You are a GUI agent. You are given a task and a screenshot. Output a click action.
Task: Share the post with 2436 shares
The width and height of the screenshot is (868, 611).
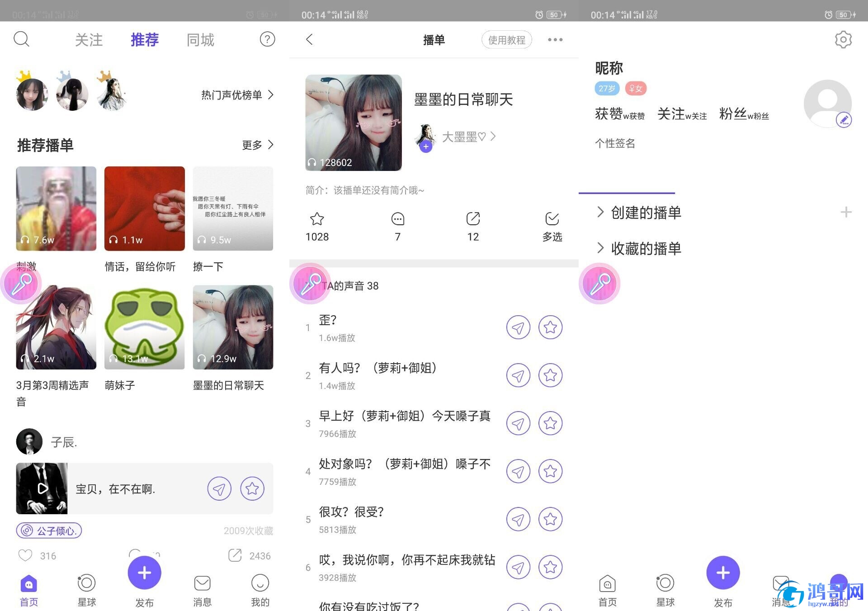235,555
